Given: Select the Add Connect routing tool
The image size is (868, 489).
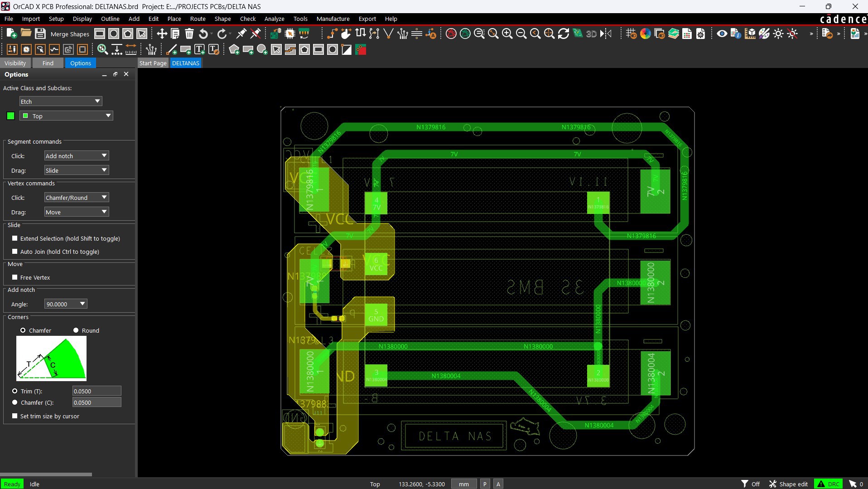Looking at the screenshot, I should pos(331,34).
